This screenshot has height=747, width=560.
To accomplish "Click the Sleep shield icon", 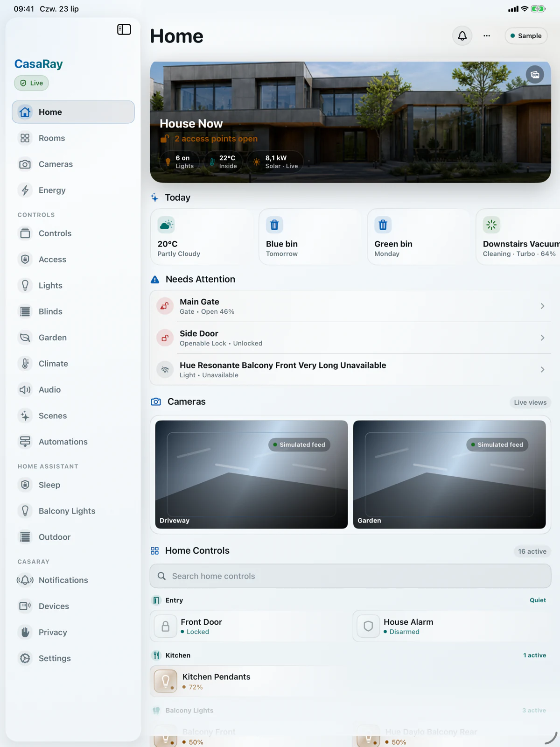I will tap(25, 485).
